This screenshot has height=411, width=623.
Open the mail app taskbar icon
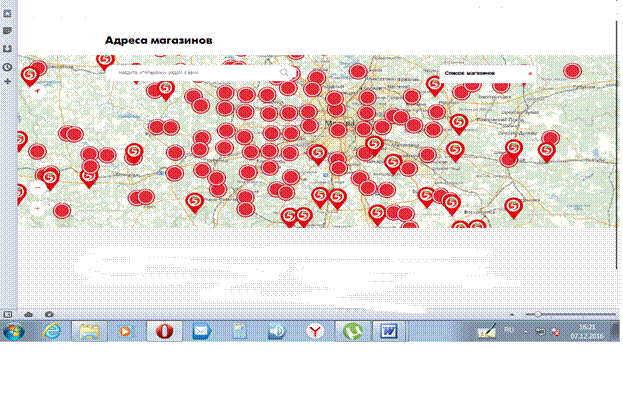tap(201, 331)
